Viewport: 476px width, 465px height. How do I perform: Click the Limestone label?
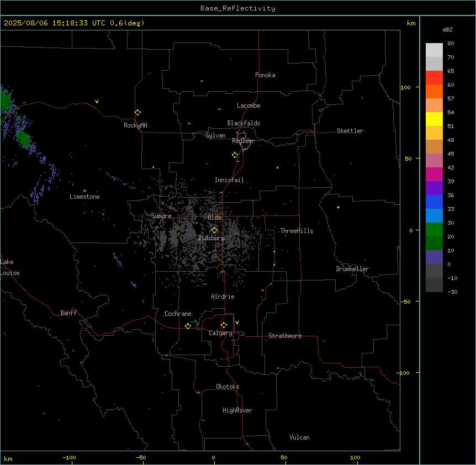point(84,197)
